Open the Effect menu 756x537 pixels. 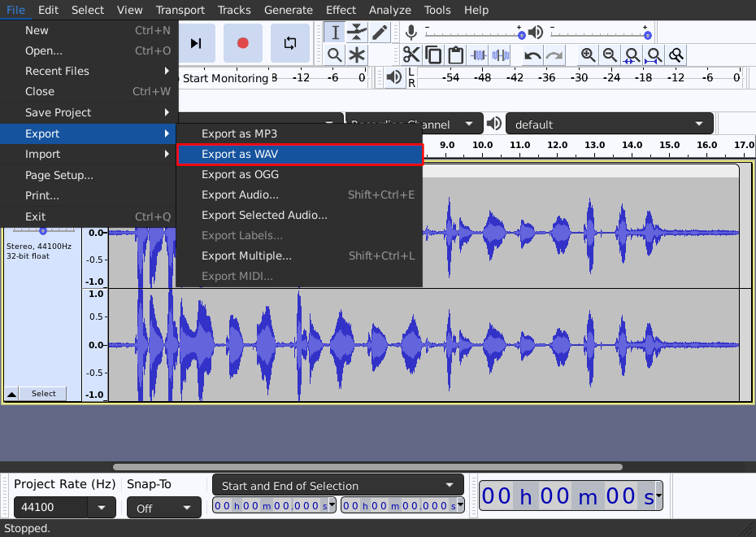click(x=341, y=10)
